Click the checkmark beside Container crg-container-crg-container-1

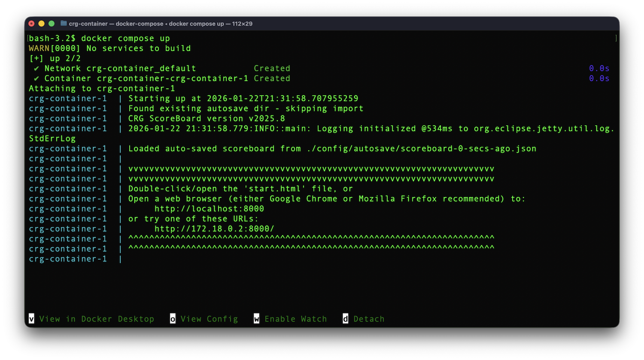pyautogui.click(x=36, y=79)
